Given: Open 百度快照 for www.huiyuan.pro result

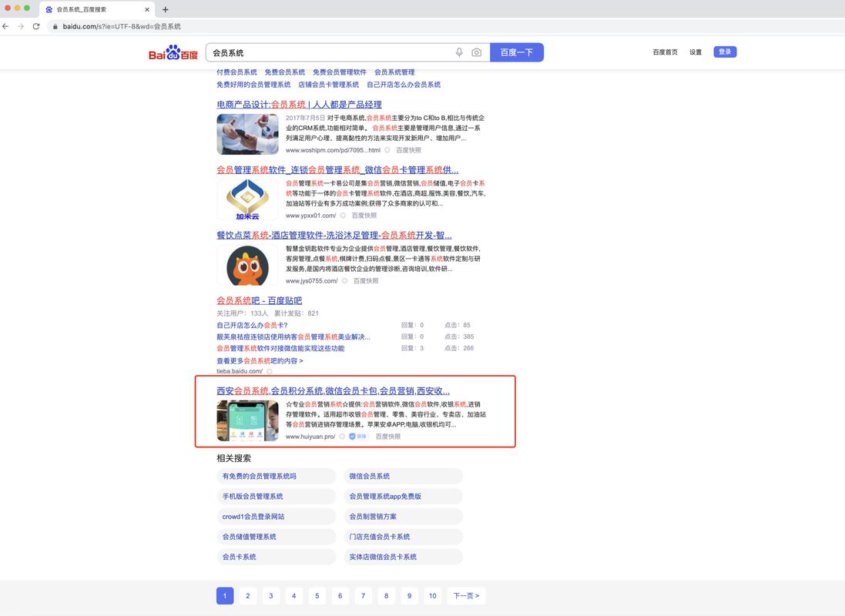Looking at the screenshot, I should (x=388, y=437).
